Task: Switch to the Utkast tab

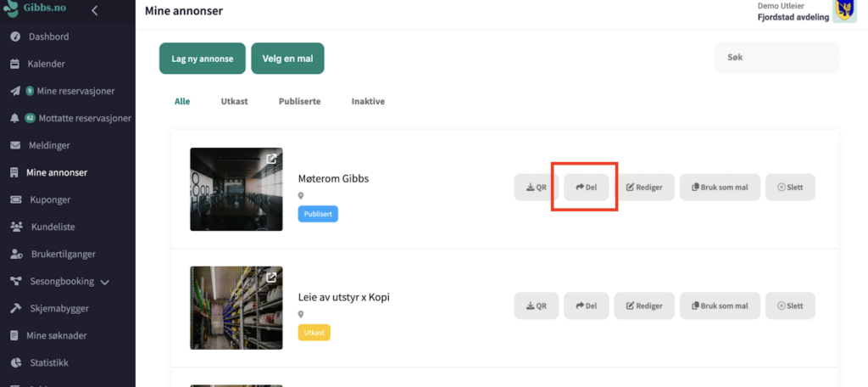Action: click(x=234, y=101)
